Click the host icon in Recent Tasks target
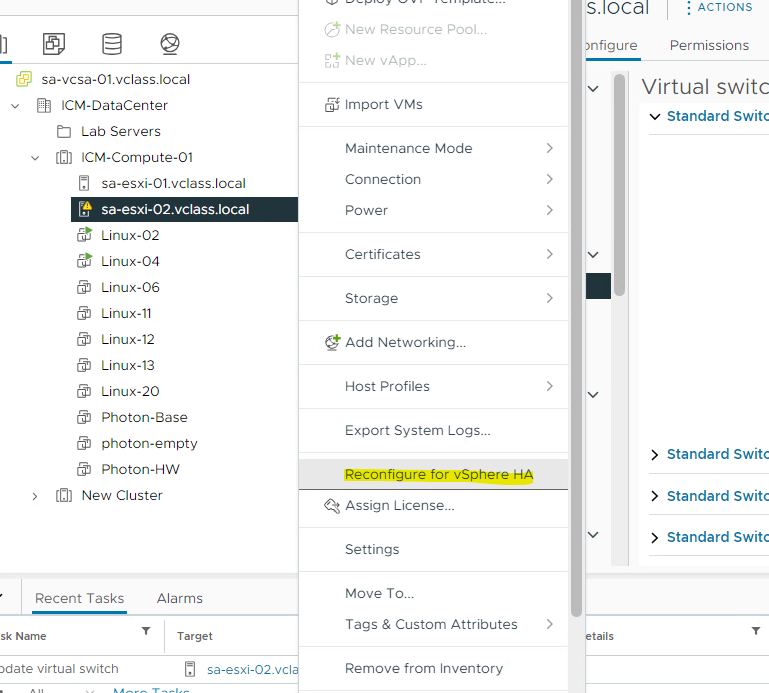Viewport: 769px width, 693px height. (x=190, y=669)
